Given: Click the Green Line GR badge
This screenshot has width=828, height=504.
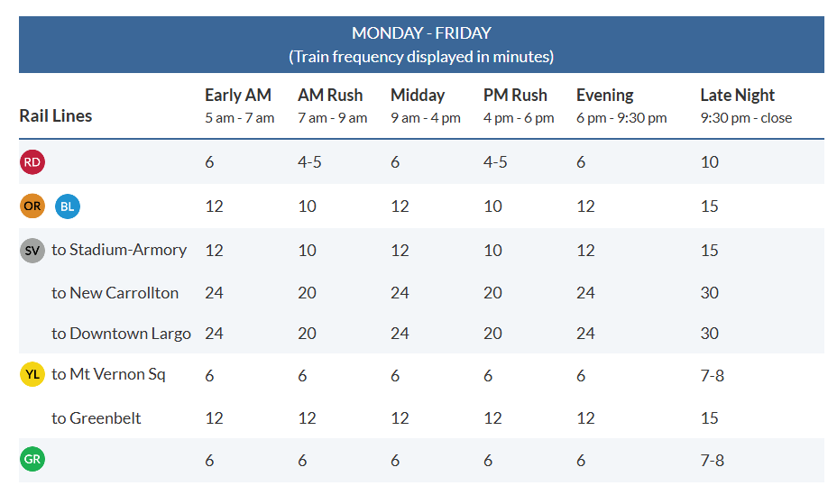Looking at the screenshot, I should 32,460.
